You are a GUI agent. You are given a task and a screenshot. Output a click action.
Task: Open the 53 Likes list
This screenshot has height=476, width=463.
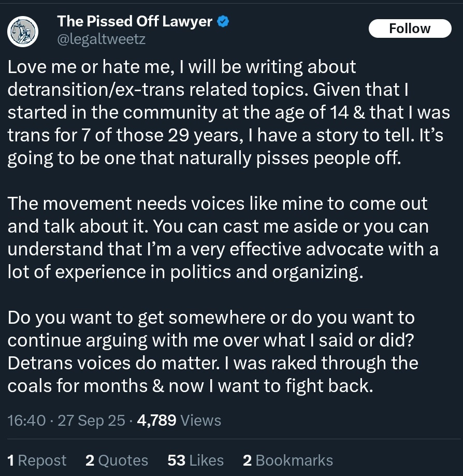195,460
